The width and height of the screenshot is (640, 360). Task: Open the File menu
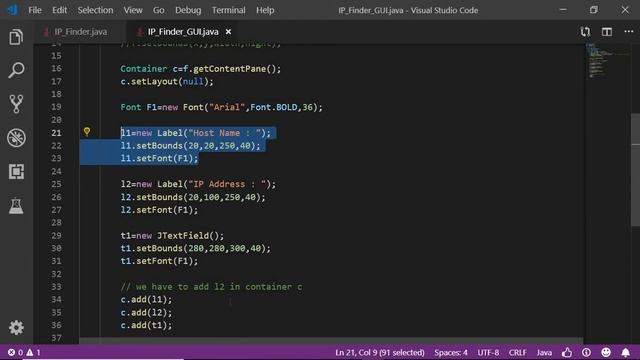(35, 10)
